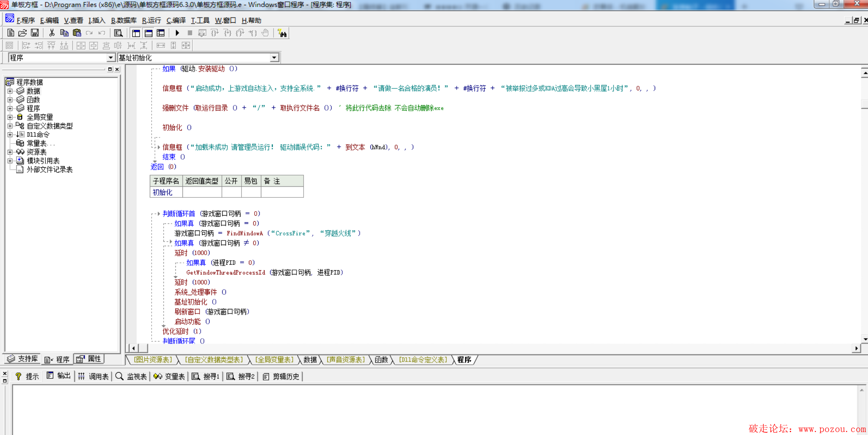Open the F.程序 menu
The width and height of the screenshot is (868, 435).
pyautogui.click(x=25, y=20)
